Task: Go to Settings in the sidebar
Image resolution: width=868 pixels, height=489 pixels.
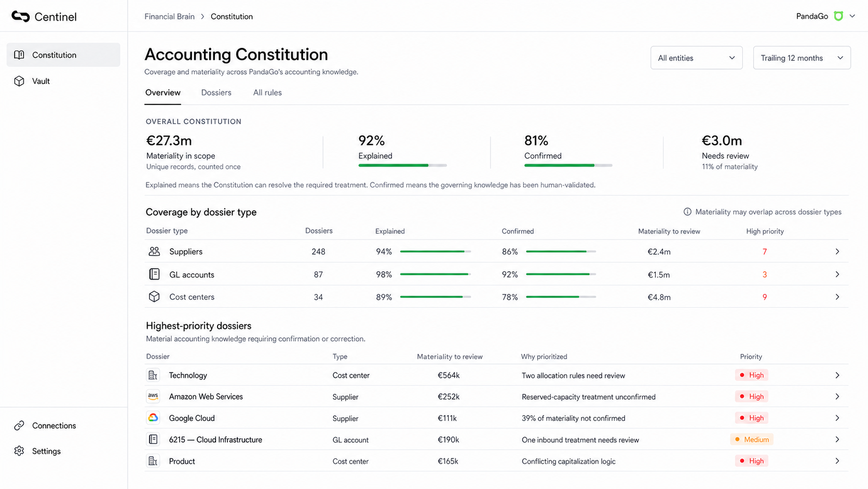Action: pyautogui.click(x=63, y=451)
